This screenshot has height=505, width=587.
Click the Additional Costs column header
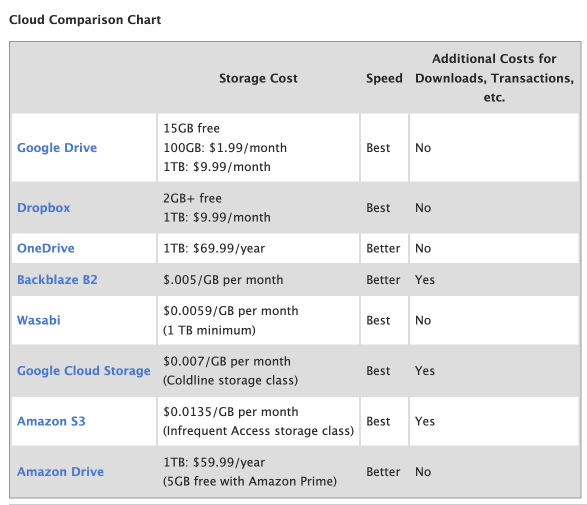point(494,78)
